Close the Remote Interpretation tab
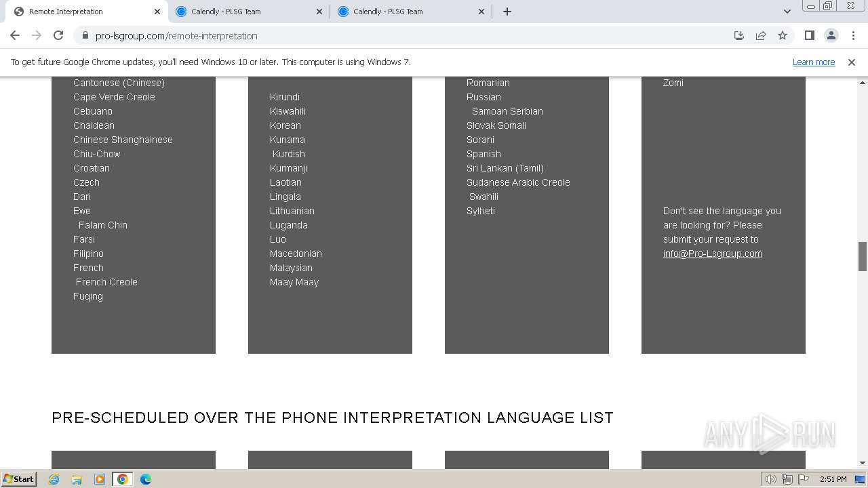Screen dimensions: 868x488 click(x=157, y=12)
